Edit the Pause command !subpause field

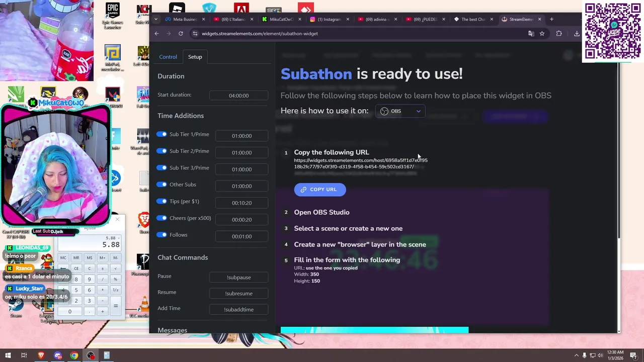tap(238, 278)
